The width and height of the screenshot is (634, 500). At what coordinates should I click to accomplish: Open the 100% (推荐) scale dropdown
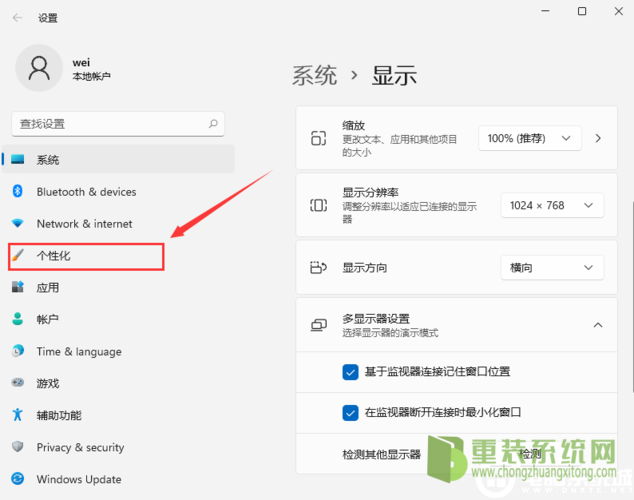(x=530, y=138)
